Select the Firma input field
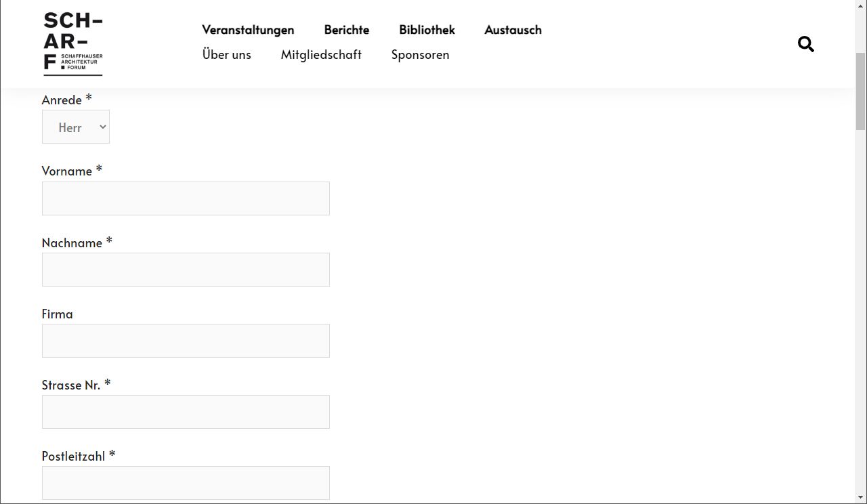Screen dimensions: 867x504 [186, 341]
